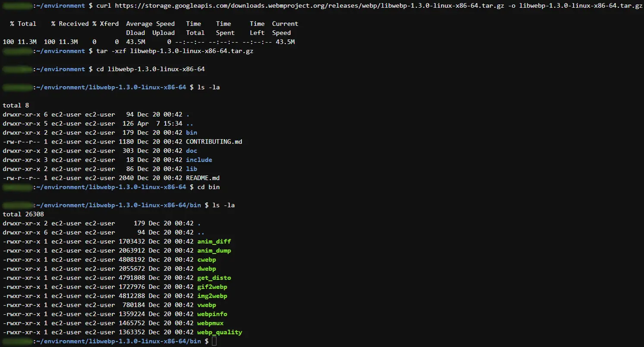Click the cwebp executable in file listing
This screenshot has height=347, width=644.
[x=207, y=260]
